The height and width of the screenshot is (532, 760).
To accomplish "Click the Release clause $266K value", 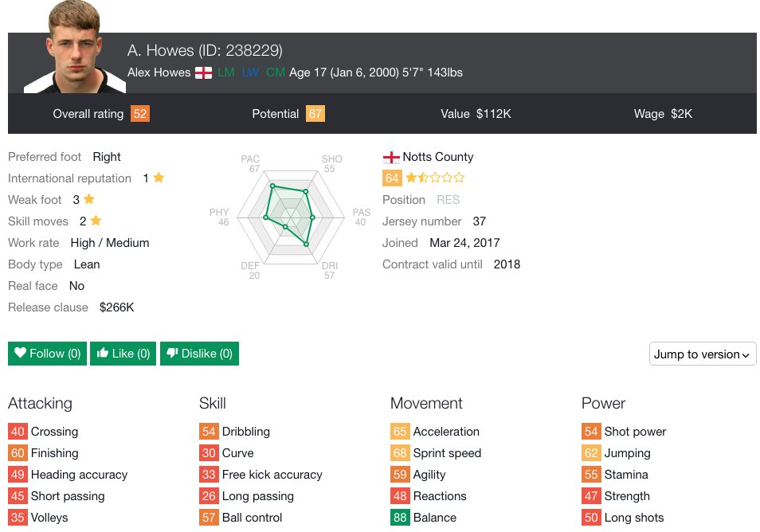I will [x=117, y=307].
